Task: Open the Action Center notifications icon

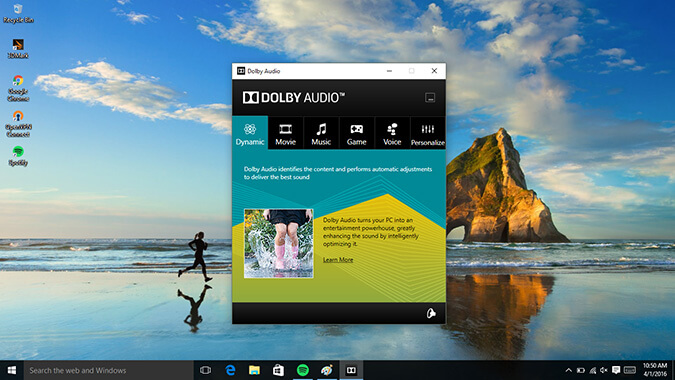Action: 616,370
